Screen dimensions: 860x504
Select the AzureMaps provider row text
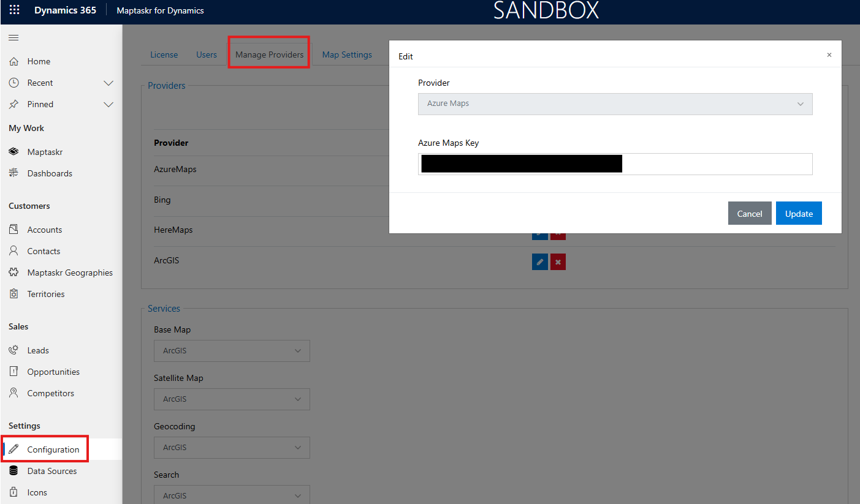175,169
